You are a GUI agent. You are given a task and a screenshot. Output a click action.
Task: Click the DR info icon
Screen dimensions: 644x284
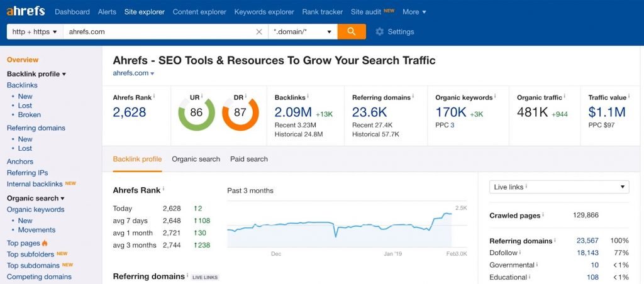pos(246,96)
